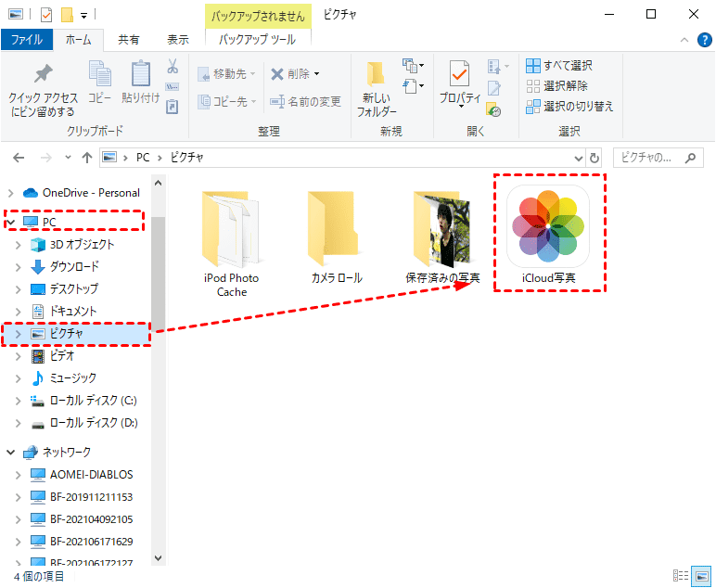Create a new folder with the ribbon icon

(x=377, y=77)
